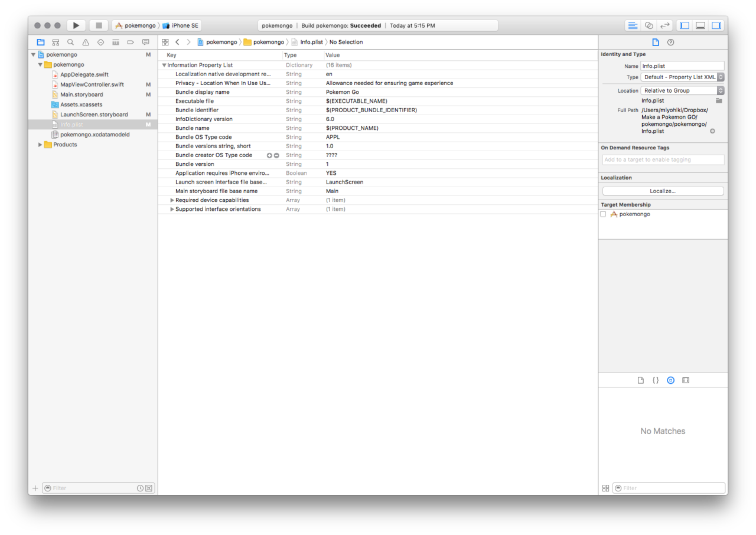Toggle the Utilities pane visibility

tap(716, 25)
